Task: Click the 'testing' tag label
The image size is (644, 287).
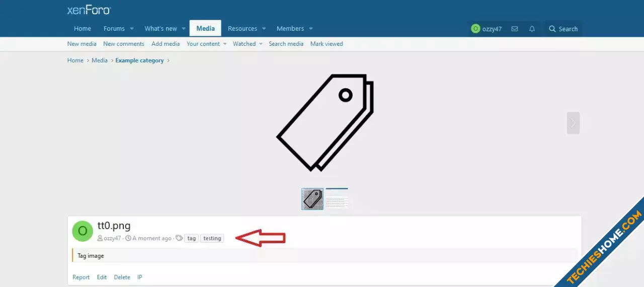Action: click(x=212, y=239)
